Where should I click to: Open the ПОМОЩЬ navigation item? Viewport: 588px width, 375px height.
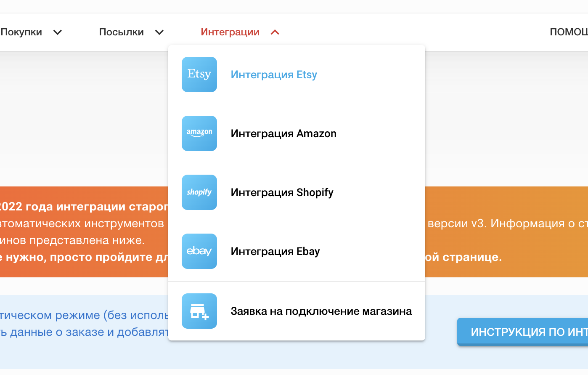(x=569, y=32)
